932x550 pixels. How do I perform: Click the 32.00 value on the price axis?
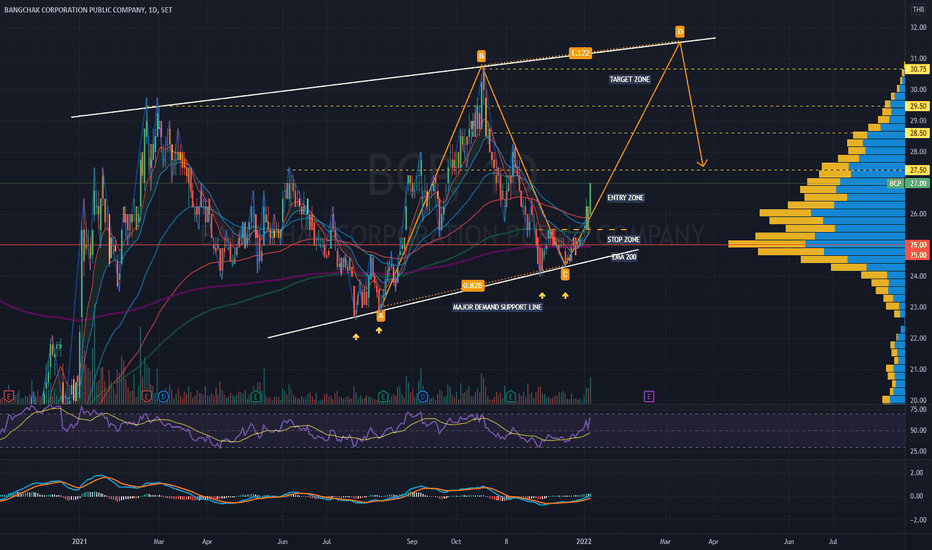tap(918, 27)
